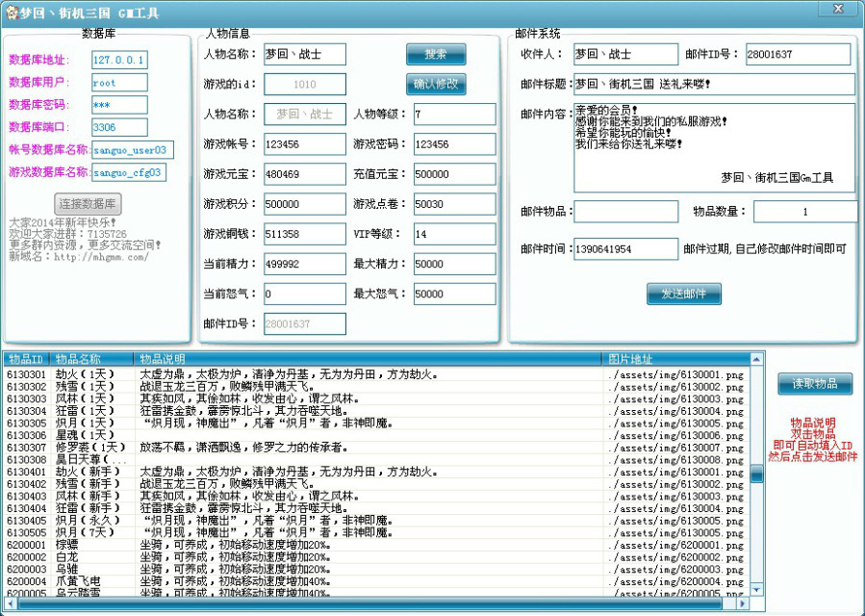Select item row 6200003 乌骓

377,569
